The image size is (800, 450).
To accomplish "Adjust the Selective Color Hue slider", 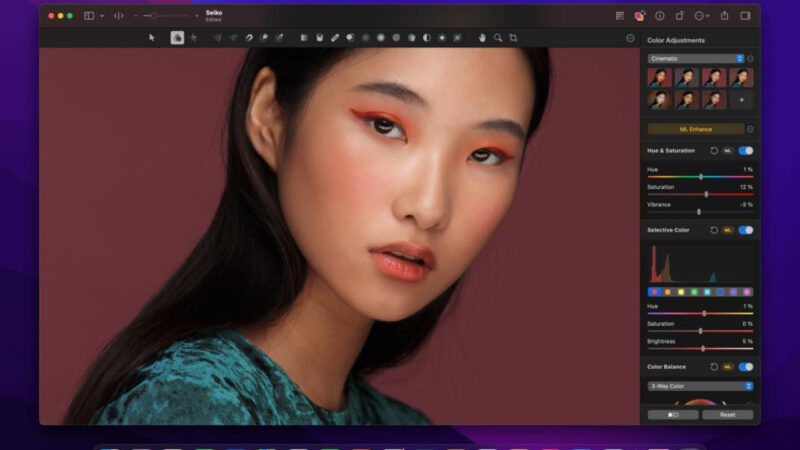I will coord(701,313).
